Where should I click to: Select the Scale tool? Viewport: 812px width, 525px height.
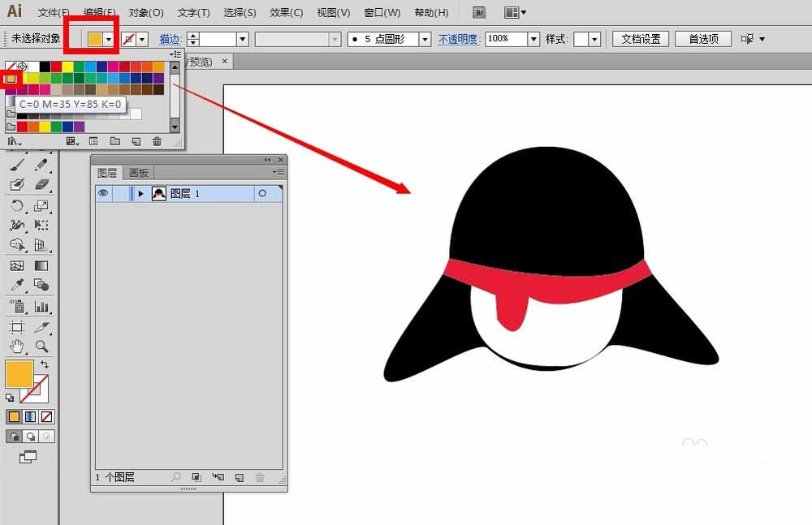click(x=41, y=205)
